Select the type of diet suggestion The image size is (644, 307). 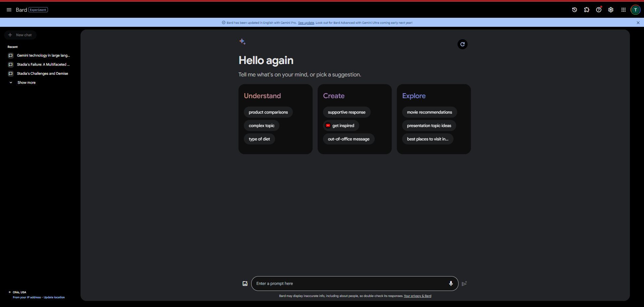coord(259,139)
